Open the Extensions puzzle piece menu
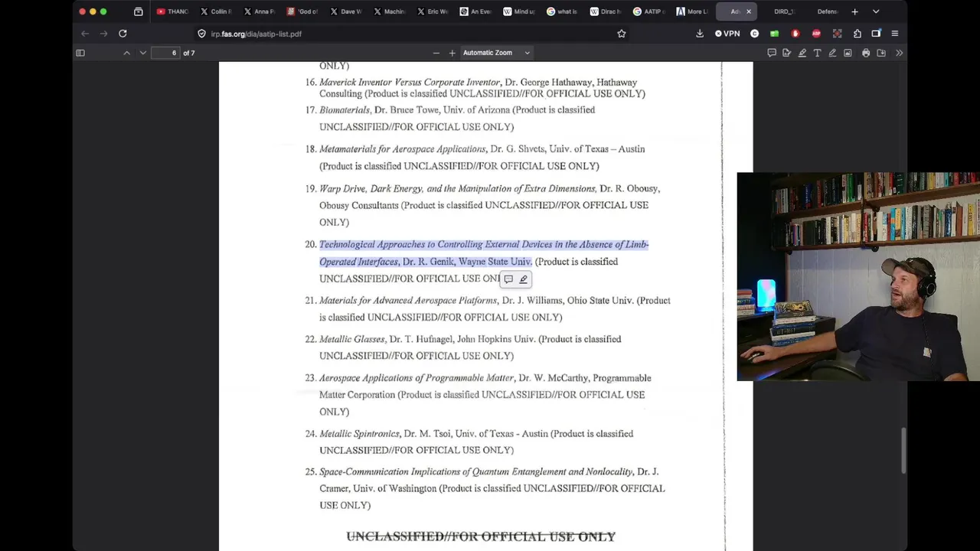The height and width of the screenshot is (551, 980). coord(857,34)
